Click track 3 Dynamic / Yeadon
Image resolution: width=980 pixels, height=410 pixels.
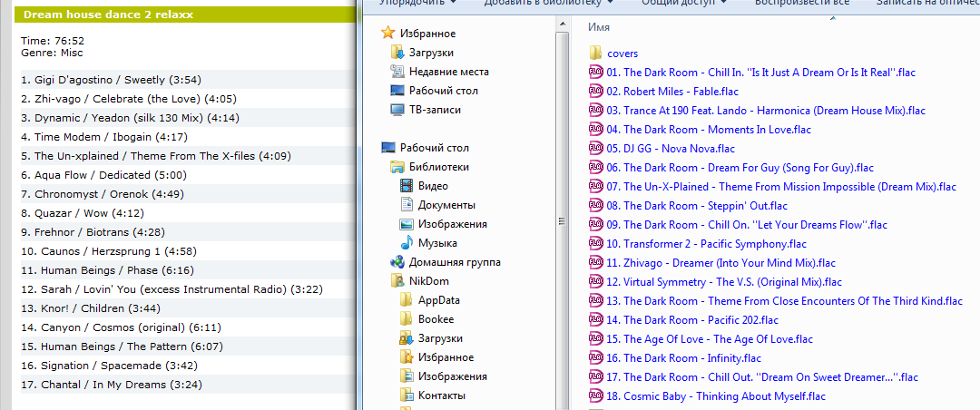(x=130, y=118)
